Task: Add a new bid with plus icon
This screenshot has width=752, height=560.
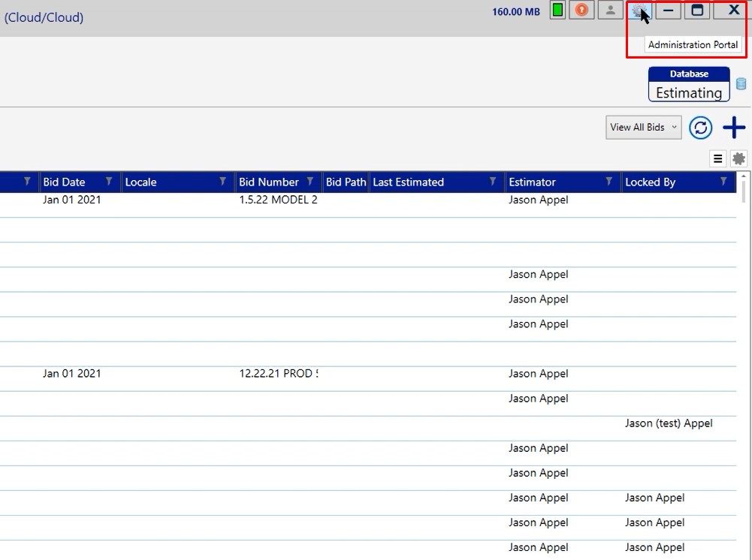Action: tap(733, 128)
